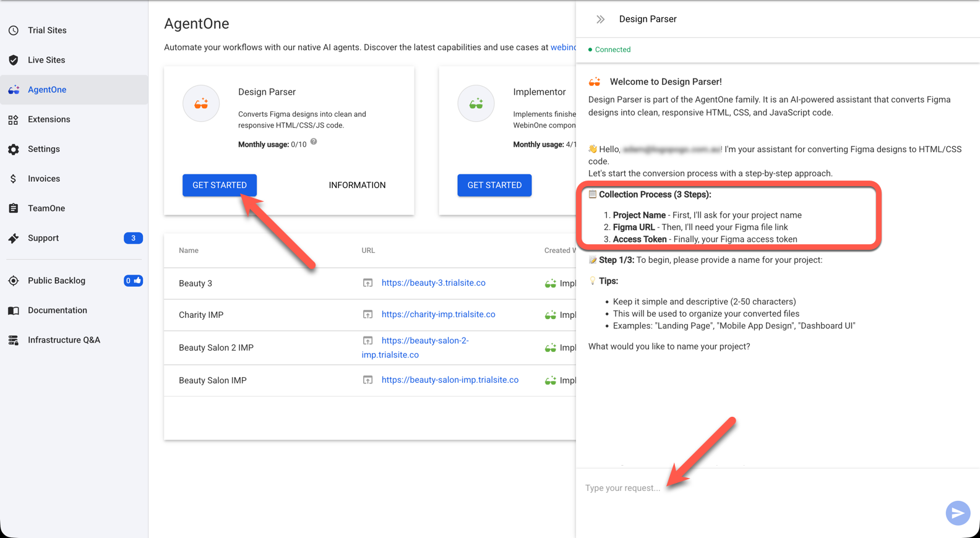
Task: Select the Beauty Salon IMP row name
Action: click(x=213, y=380)
